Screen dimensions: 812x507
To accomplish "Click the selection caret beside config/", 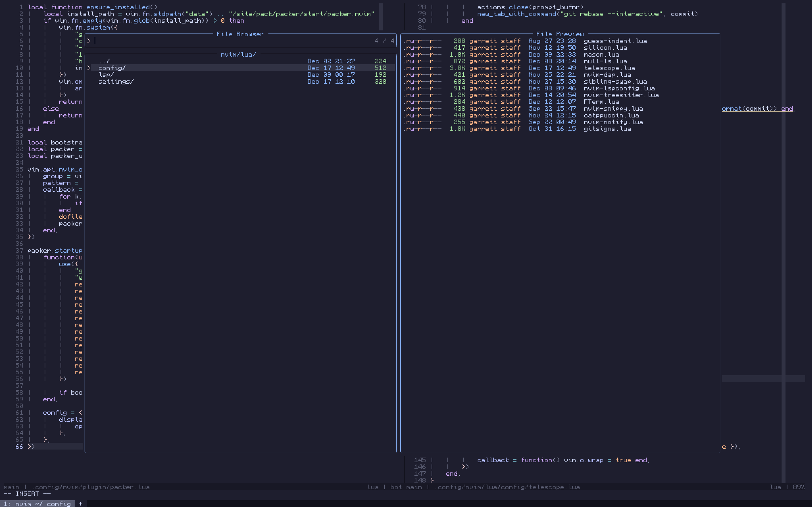I will click(89, 68).
